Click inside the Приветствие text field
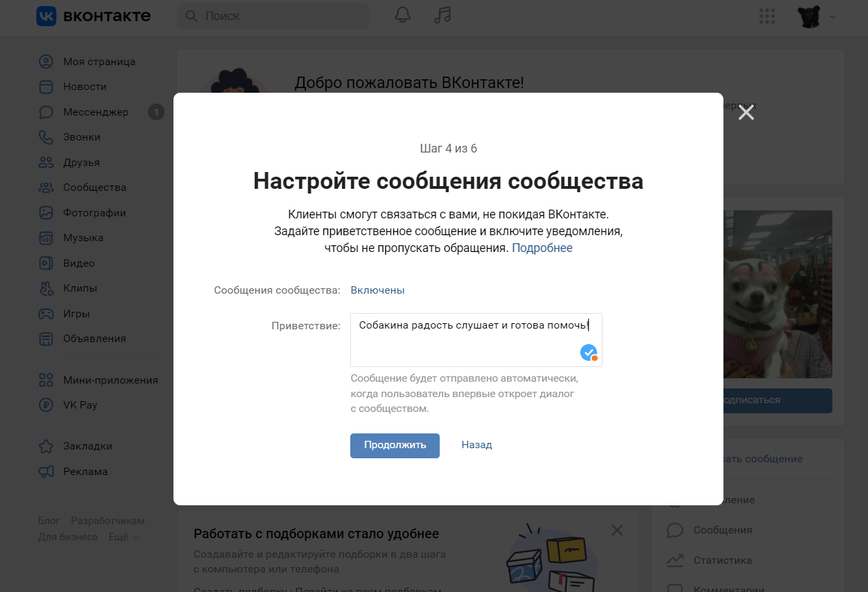 coord(476,340)
